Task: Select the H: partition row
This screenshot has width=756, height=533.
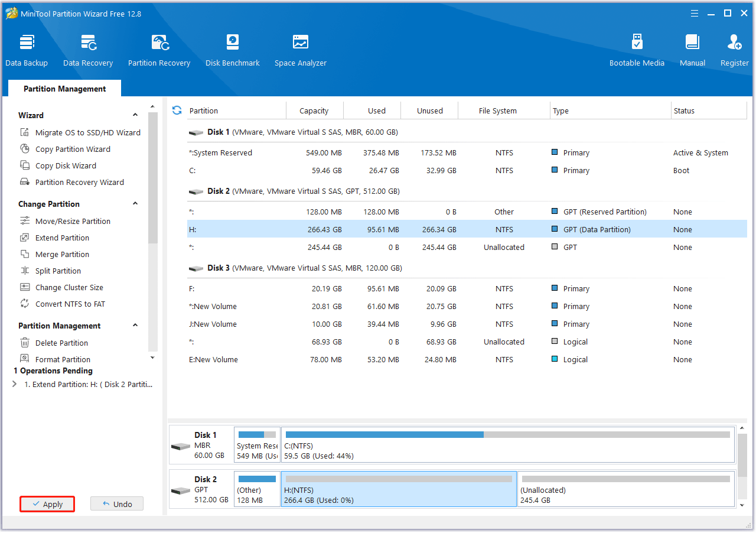Action: (467, 229)
